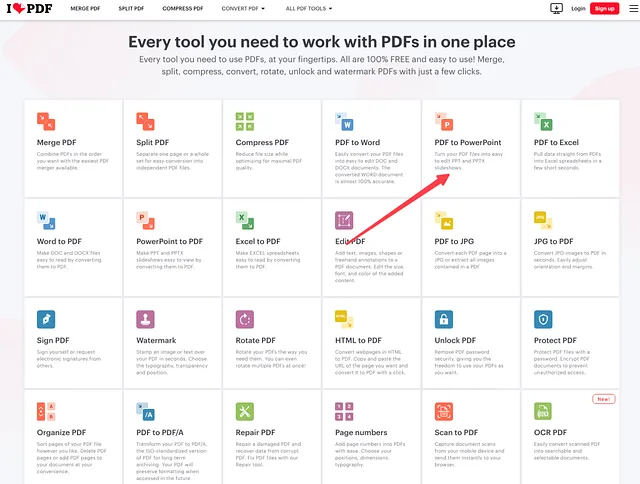Open the Unlock PDF title
The height and width of the screenshot is (484, 640).
coord(455,340)
